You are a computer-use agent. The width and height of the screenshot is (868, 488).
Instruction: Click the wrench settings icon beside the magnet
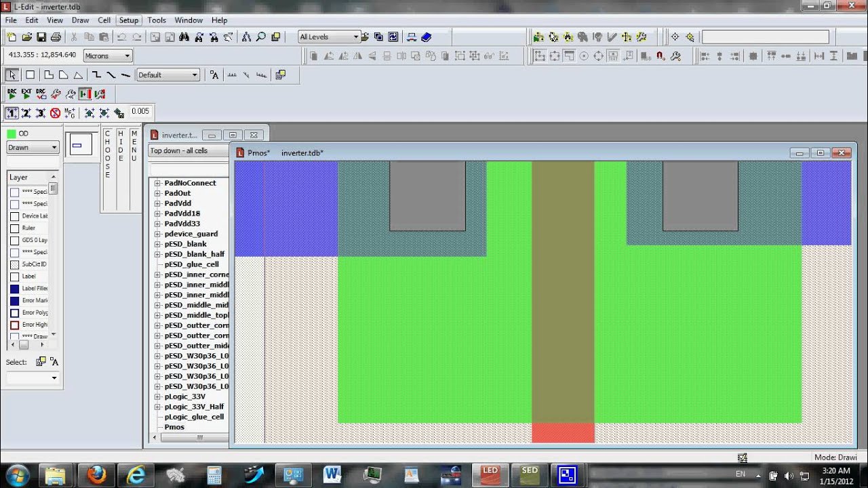(675, 56)
